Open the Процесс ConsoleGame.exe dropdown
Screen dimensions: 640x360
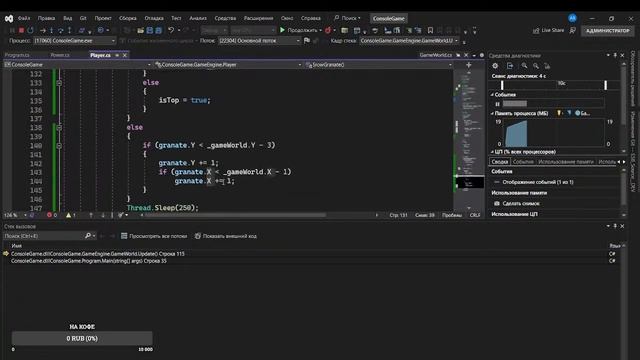pyautogui.click(x=74, y=40)
